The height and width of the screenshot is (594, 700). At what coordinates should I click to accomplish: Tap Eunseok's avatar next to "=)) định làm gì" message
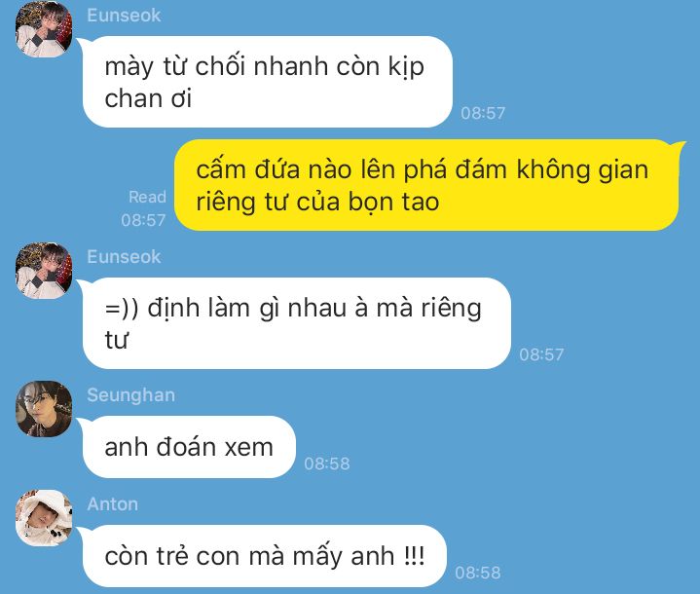(44, 271)
